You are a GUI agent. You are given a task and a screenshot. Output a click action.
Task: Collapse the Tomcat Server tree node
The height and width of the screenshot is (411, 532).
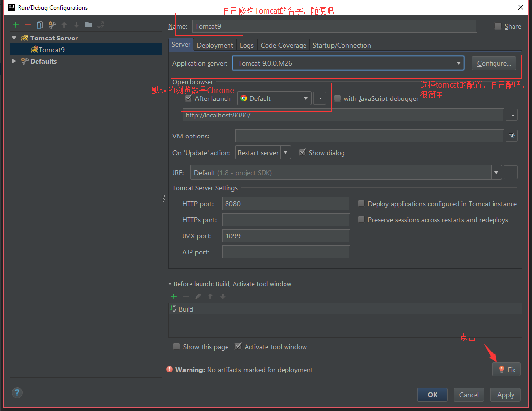[x=14, y=38]
